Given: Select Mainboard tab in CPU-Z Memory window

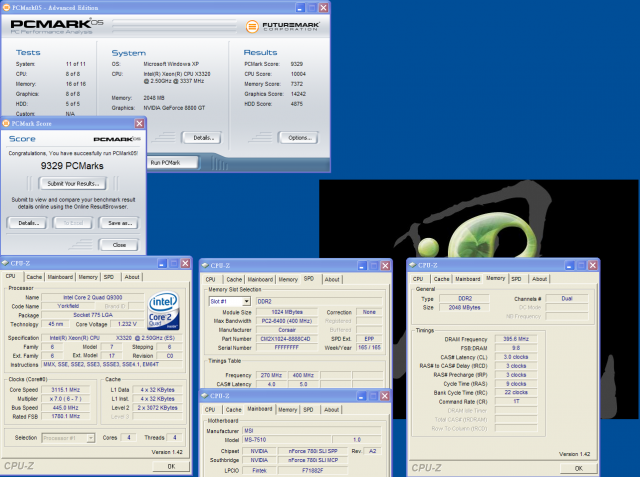Looking at the screenshot, I should 467,279.
